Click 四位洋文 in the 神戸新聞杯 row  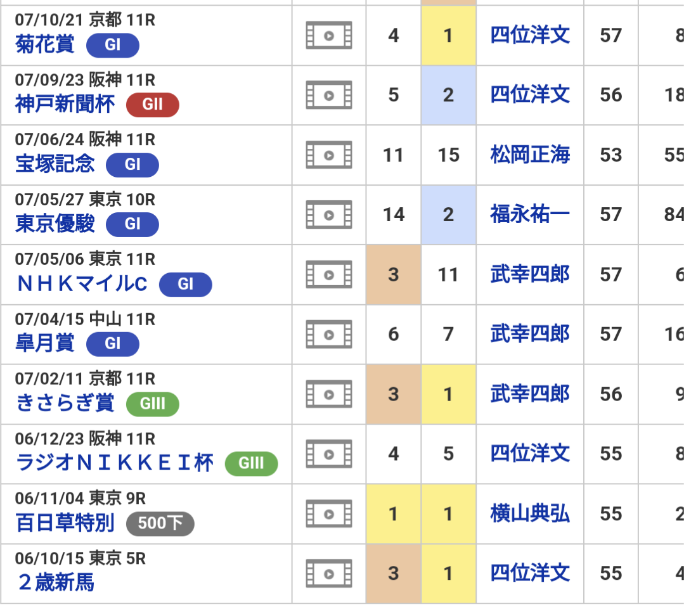coord(530,95)
